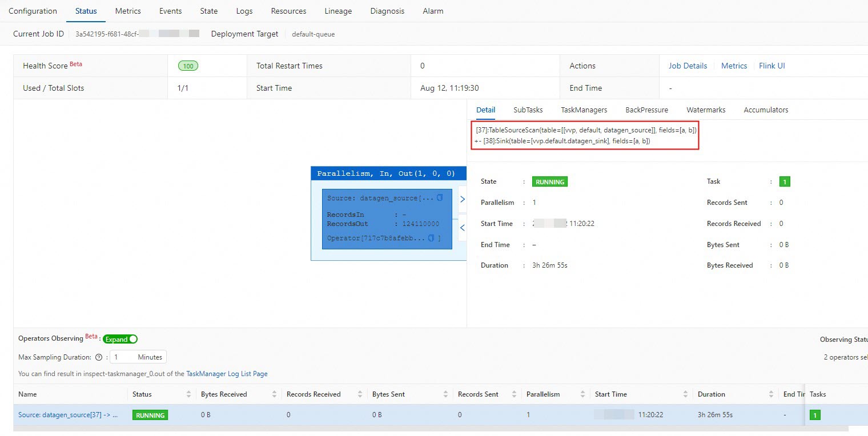
Task: Click the Start Time Aug 12, 11:19:30 value
Action: (449, 88)
